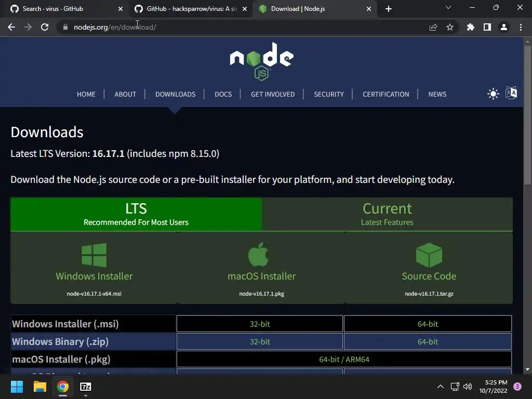
Task: Reload the page with the refresh icon
Action: click(45, 27)
